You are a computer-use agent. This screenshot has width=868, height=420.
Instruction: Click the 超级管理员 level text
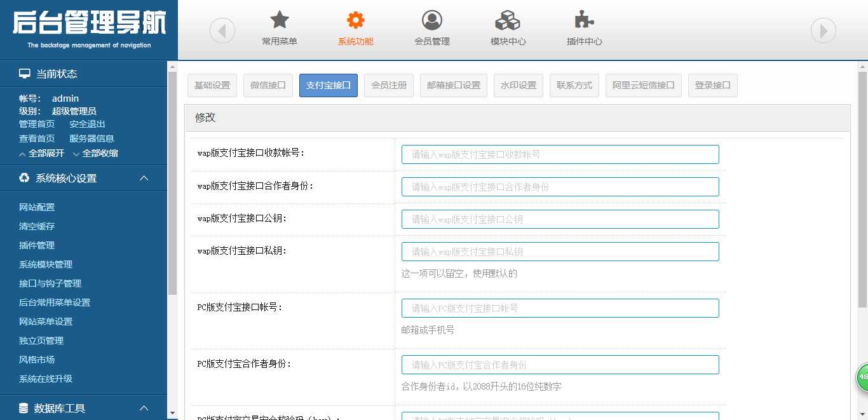tap(74, 111)
